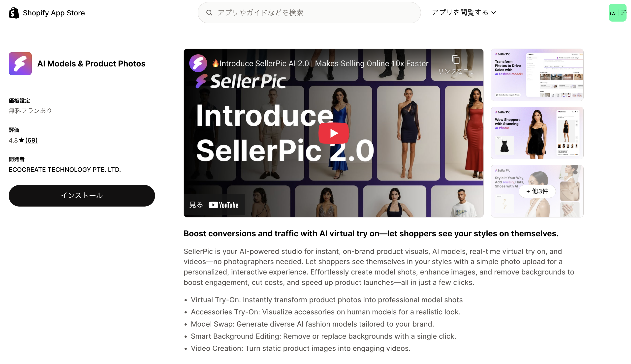
Task: Install the app with インストール button
Action: pyautogui.click(x=82, y=195)
